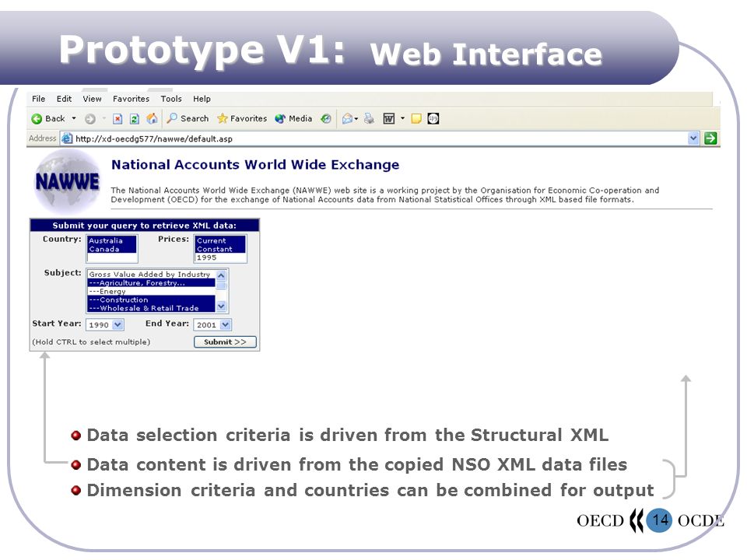The height and width of the screenshot is (560, 747).
Task: Stop page loading with the red X icon
Action: [x=117, y=119]
